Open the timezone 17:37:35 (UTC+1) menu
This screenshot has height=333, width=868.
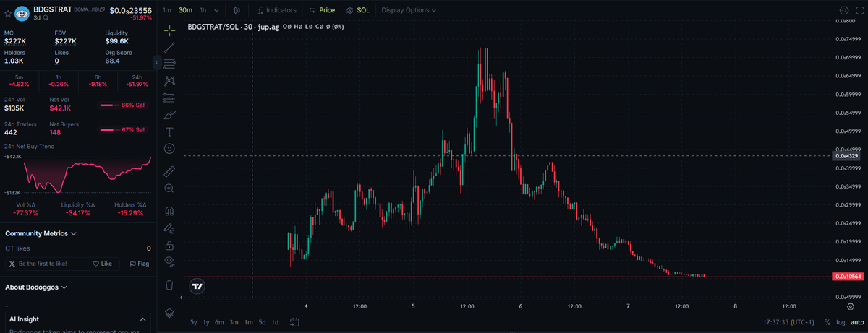pos(788,322)
